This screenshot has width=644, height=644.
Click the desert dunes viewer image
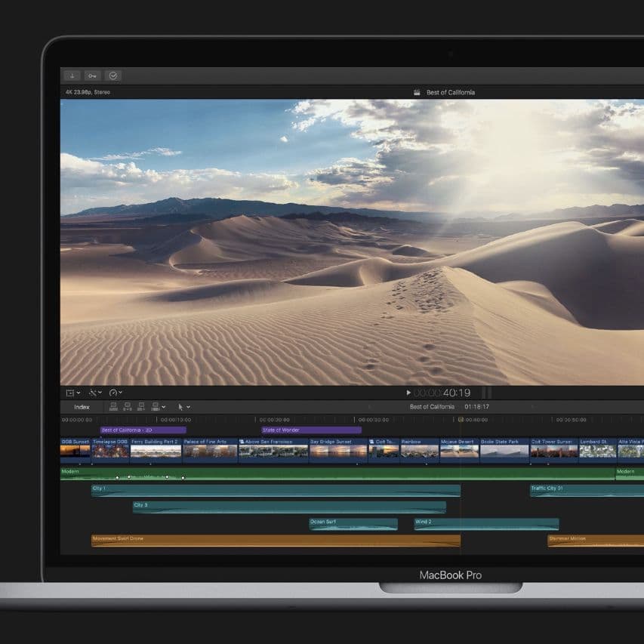click(x=352, y=242)
